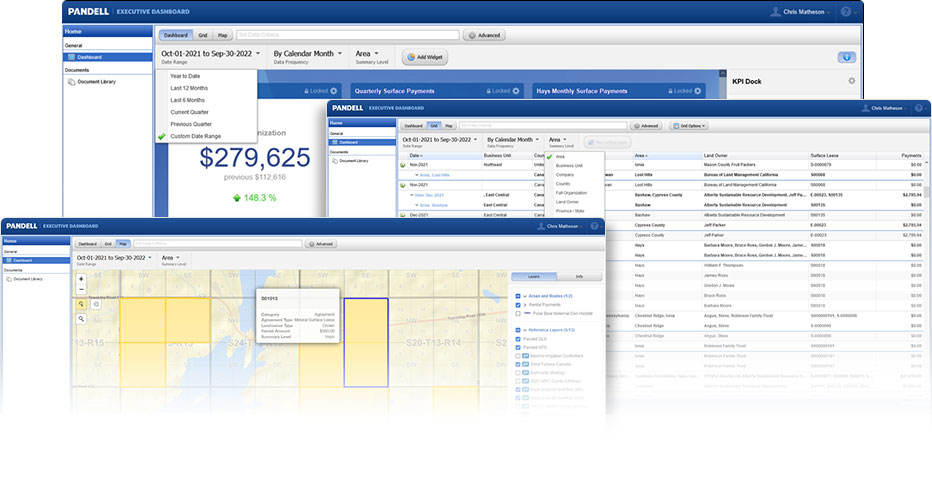Image resolution: width=932 pixels, height=487 pixels.
Task: Focus the data criteria search field, top window
Action: click(348, 35)
